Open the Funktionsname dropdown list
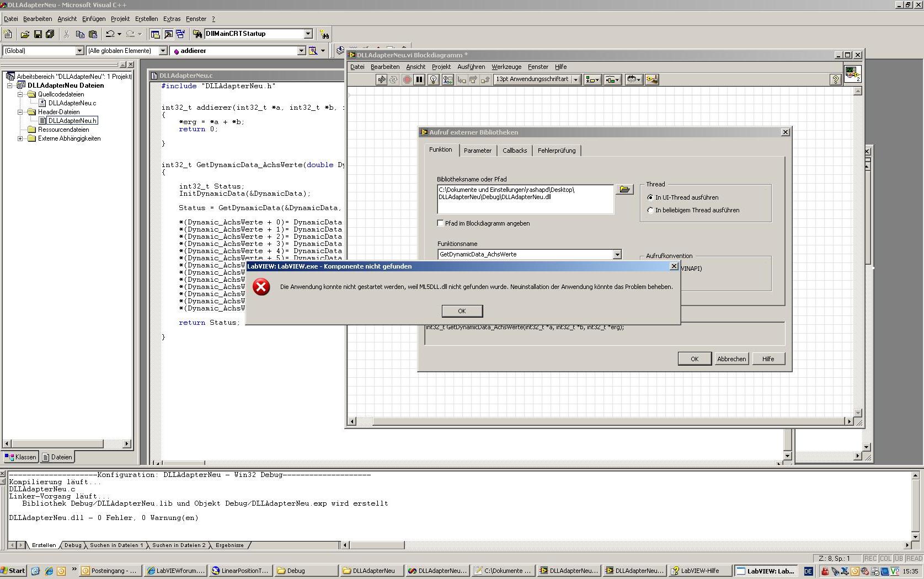Viewport: 924px width, 579px height. pos(617,254)
